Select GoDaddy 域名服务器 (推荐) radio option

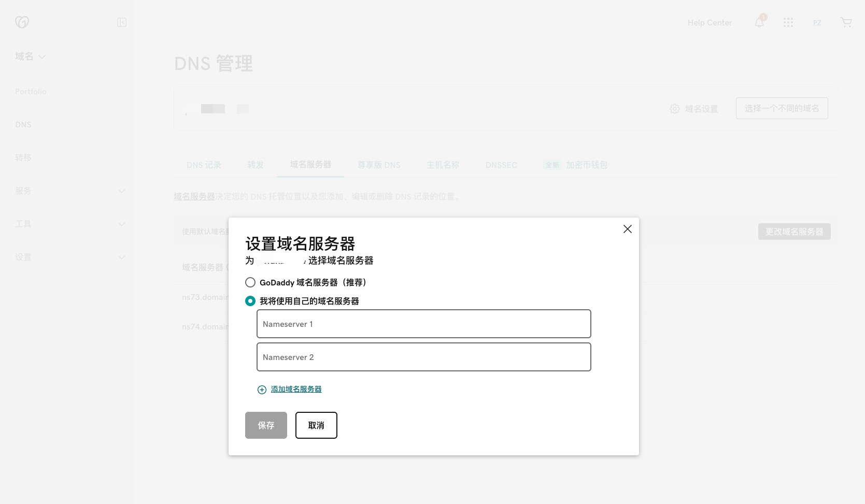250,282
